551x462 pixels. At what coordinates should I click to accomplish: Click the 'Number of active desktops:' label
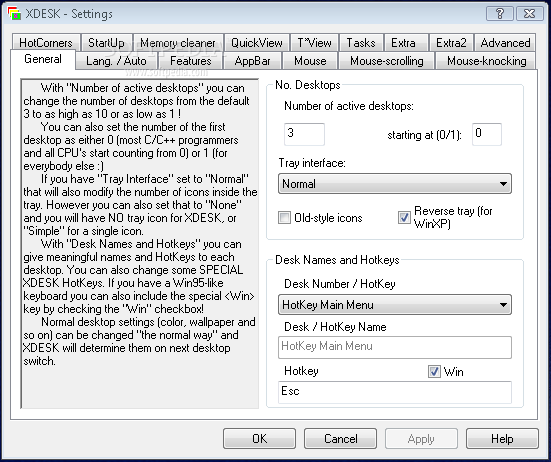coord(349,106)
